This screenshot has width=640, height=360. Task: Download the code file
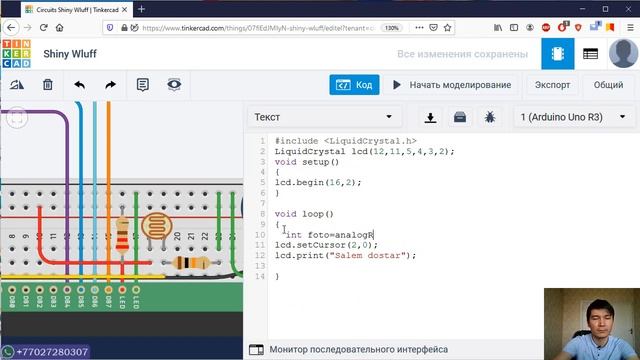click(x=430, y=118)
